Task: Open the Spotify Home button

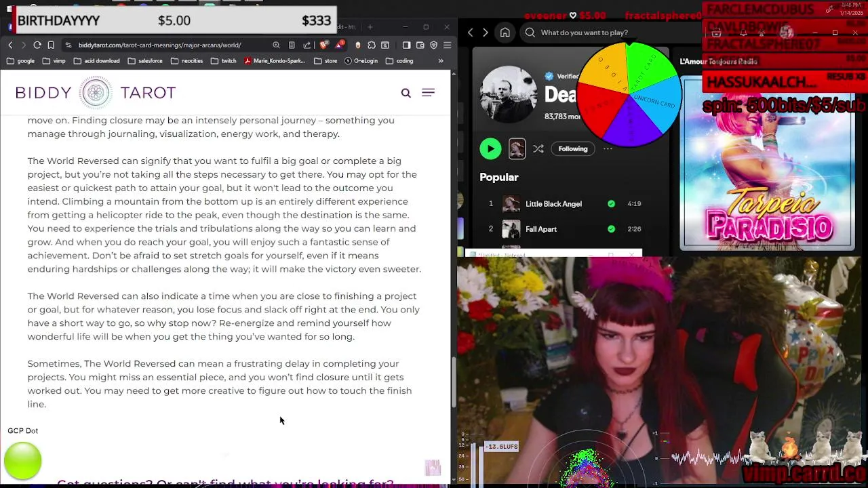Action: [x=505, y=33]
